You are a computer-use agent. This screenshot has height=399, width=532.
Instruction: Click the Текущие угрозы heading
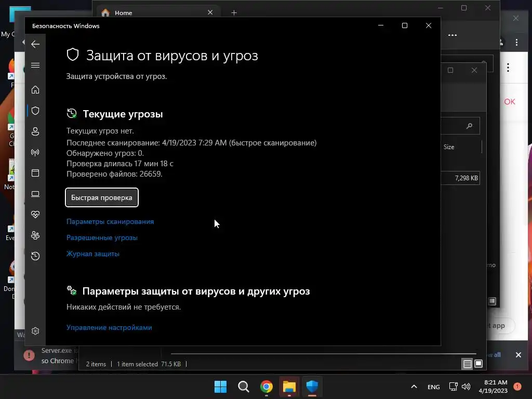[123, 114]
